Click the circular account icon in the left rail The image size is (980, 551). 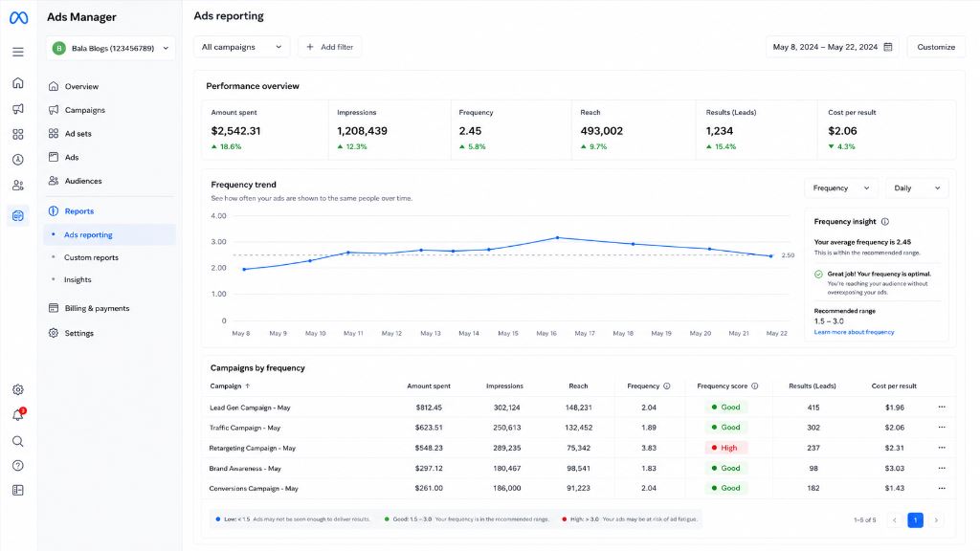click(x=18, y=160)
